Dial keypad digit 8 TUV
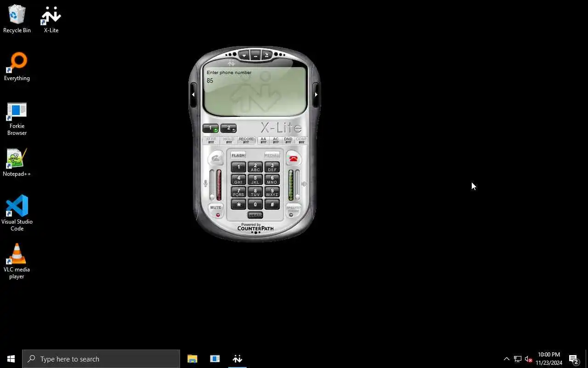Screen dimensions: 588x368 coord(255,192)
